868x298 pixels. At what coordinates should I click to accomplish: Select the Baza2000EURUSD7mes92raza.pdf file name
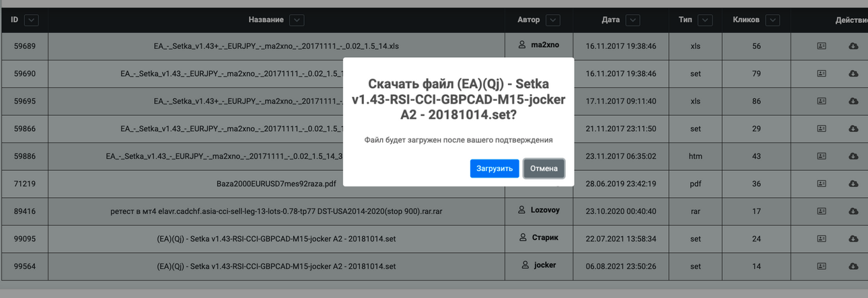277,184
